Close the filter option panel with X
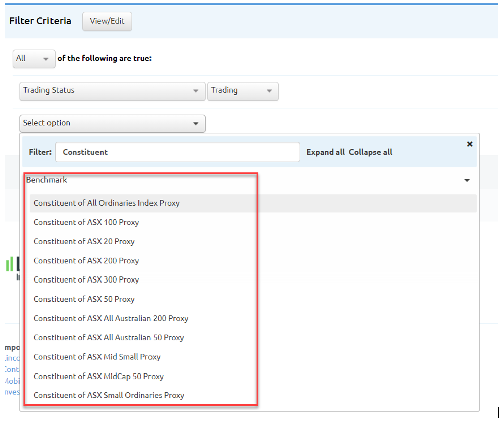 coord(470,144)
